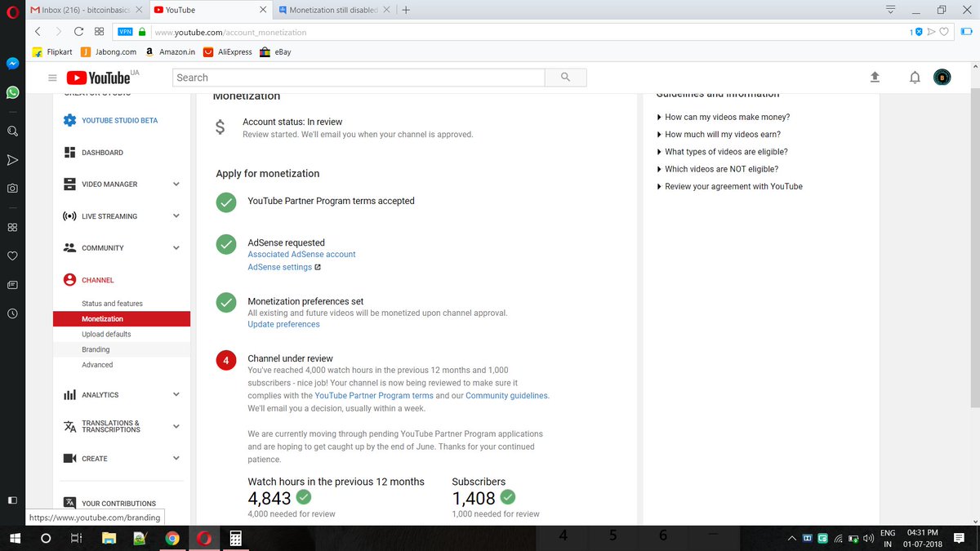Open bookmarks heart icon in the Opera sidebar
Image resolution: width=980 pixels, height=551 pixels.
[13, 256]
